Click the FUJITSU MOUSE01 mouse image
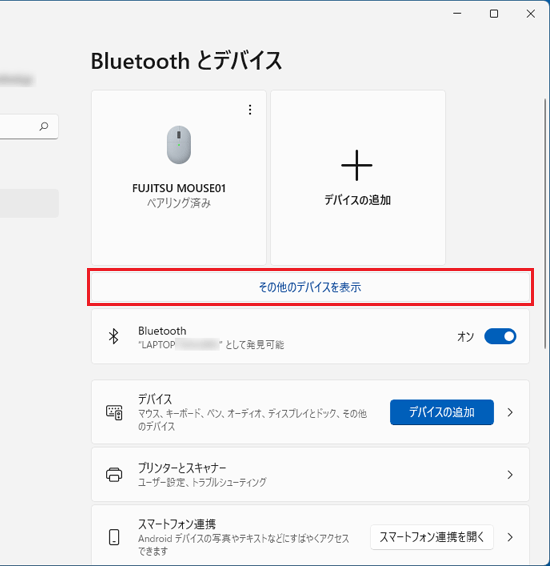 tap(179, 145)
